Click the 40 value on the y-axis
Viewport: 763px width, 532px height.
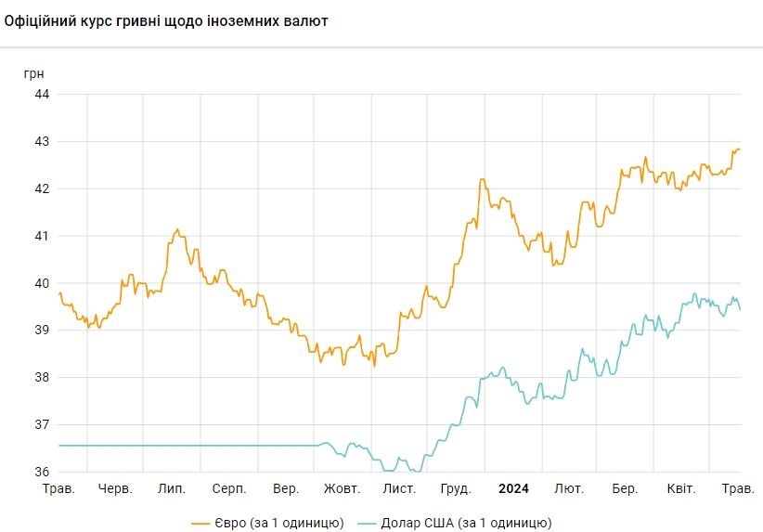click(41, 283)
